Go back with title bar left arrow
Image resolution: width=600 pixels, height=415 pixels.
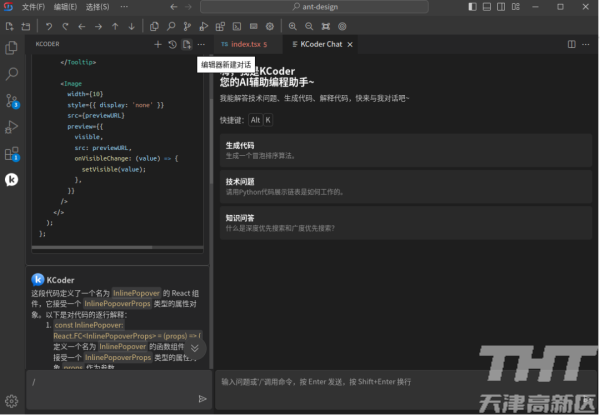[x=174, y=7]
